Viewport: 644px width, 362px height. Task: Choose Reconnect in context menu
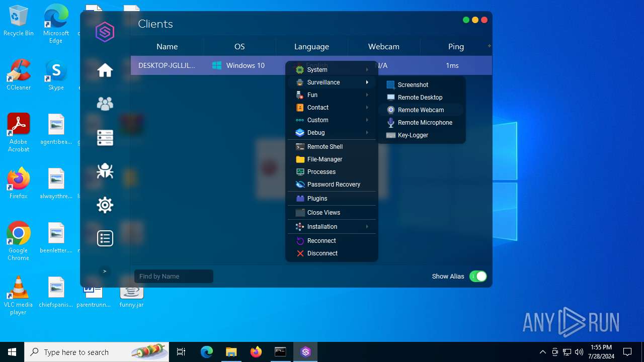[x=332, y=240]
